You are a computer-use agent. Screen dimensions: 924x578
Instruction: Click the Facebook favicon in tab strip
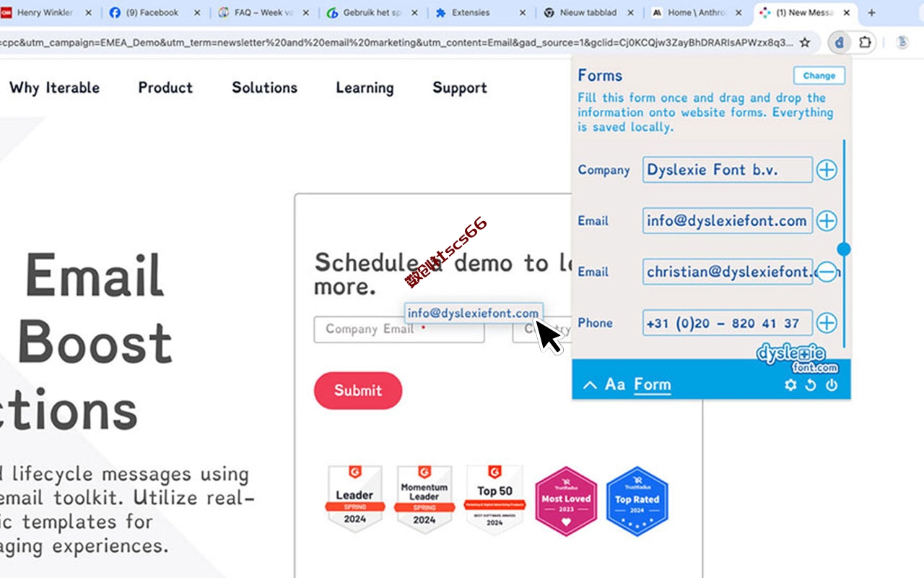[115, 12]
